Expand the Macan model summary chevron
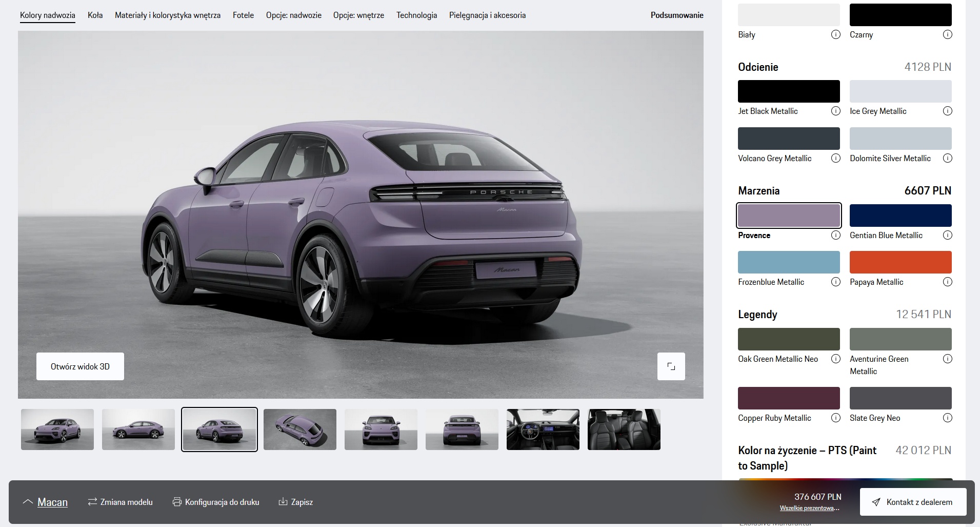The width and height of the screenshot is (980, 527). click(28, 502)
